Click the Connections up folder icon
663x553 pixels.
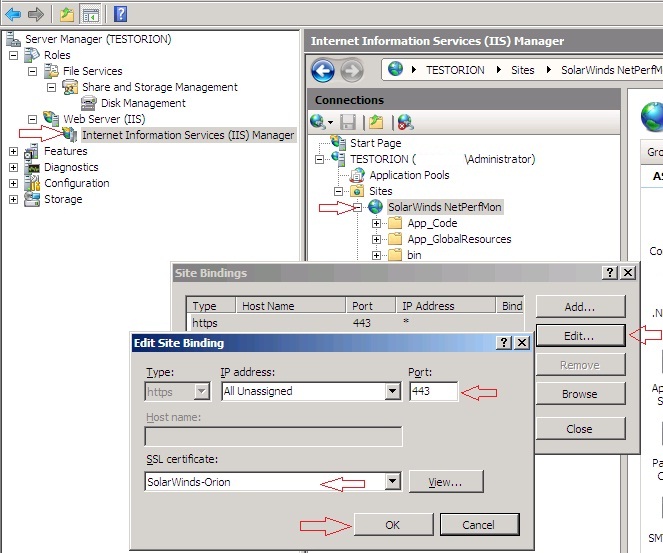[x=376, y=122]
